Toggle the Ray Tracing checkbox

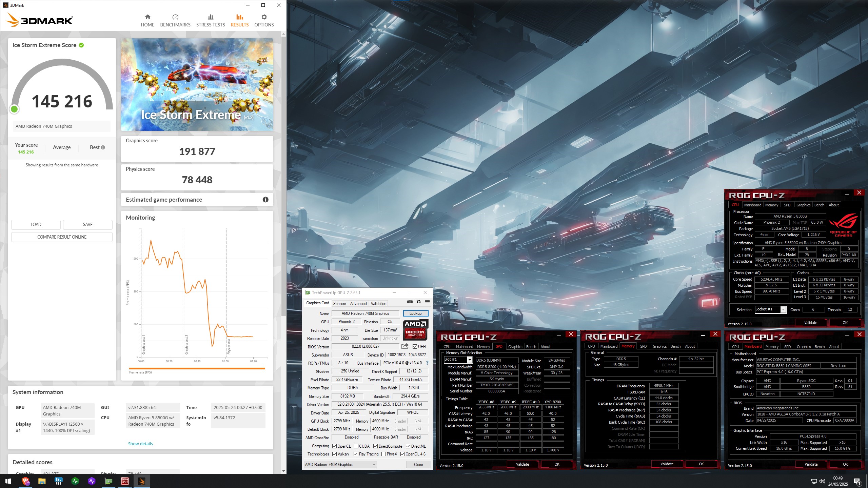pos(356,454)
